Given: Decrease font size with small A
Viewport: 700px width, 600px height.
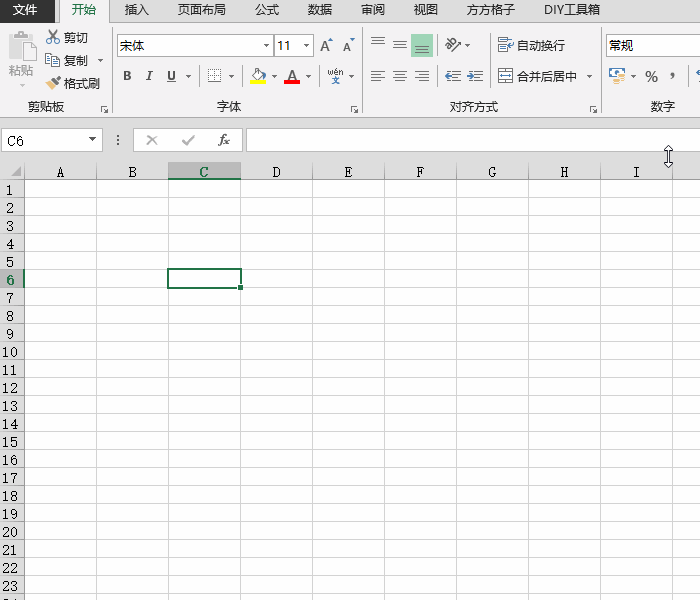Looking at the screenshot, I should point(348,45).
